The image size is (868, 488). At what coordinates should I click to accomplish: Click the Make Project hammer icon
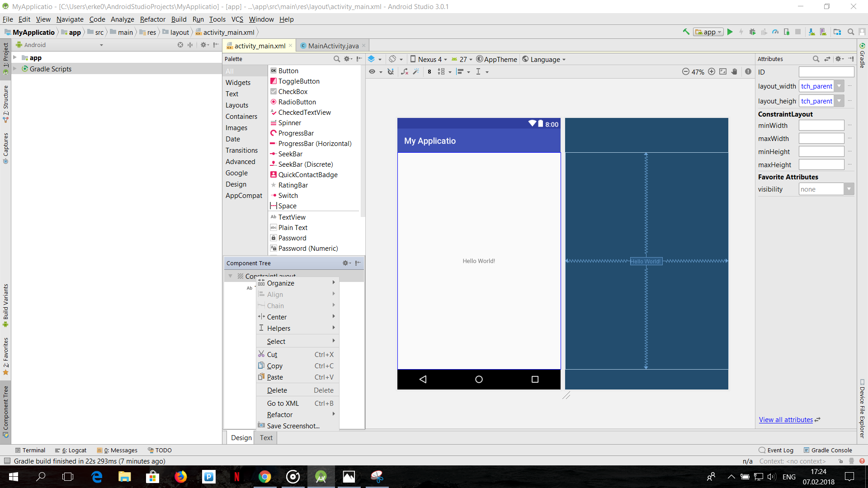tap(686, 32)
